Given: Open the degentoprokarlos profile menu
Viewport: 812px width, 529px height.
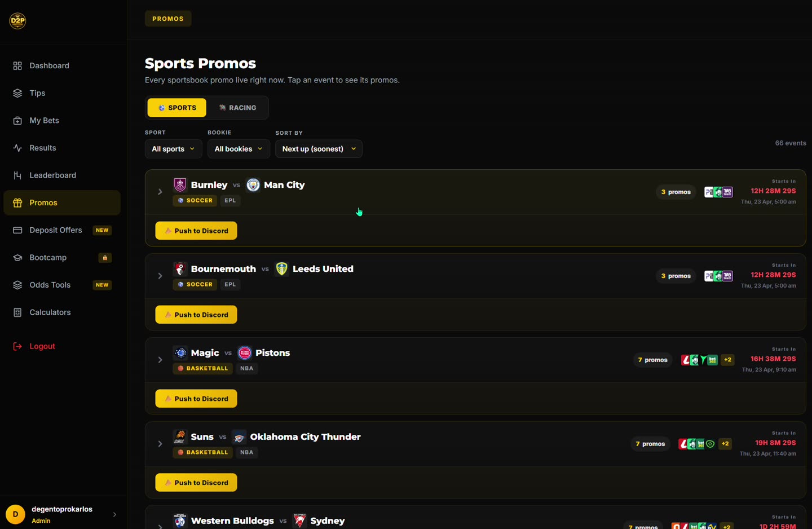Looking at the screenshot, I should [62, 514].
